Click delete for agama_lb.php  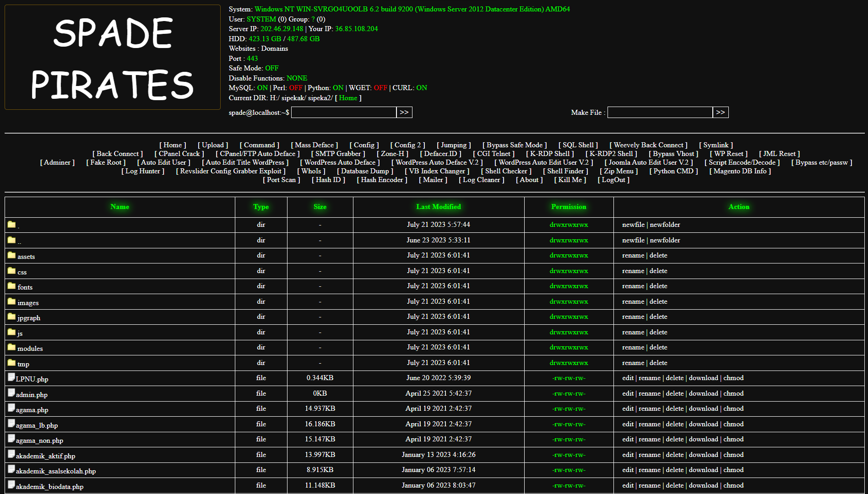pyautogui.click(x=675, y=424)
